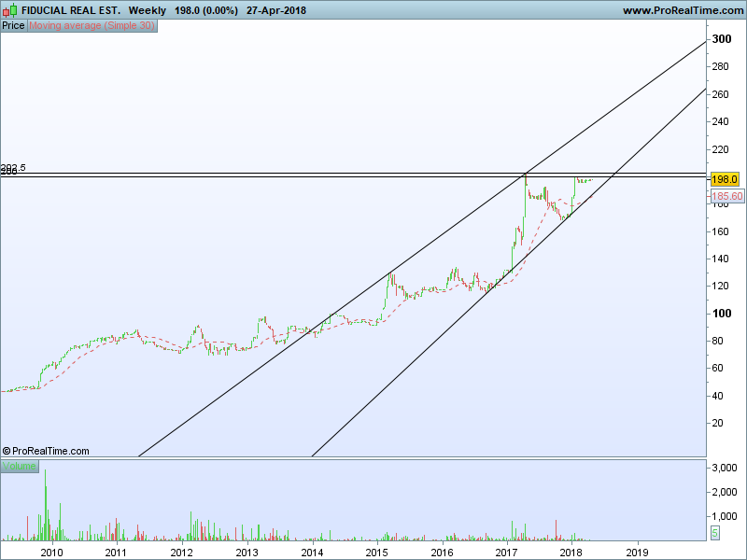
Task: Click the 2010 year label
Action: [52, 553]
